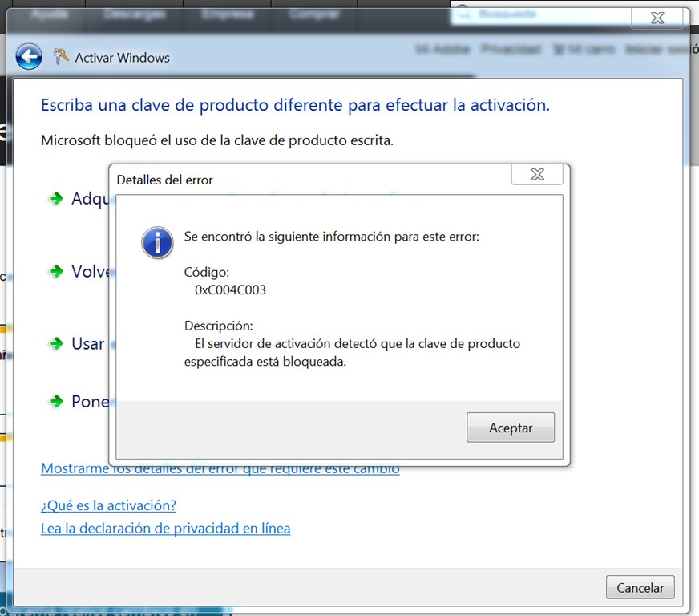The width and height of the screenshot is (699, 616).
Task: Click the error code 0xC004C003
Action: click(x=230, y=290)
